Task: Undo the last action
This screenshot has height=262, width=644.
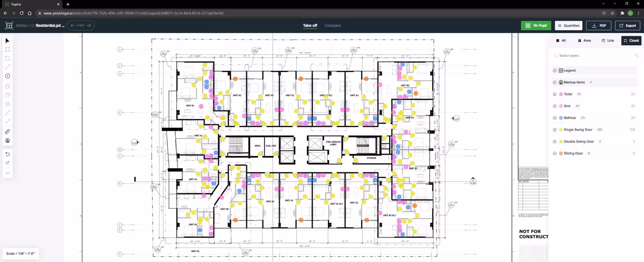Action: [8, 154]
